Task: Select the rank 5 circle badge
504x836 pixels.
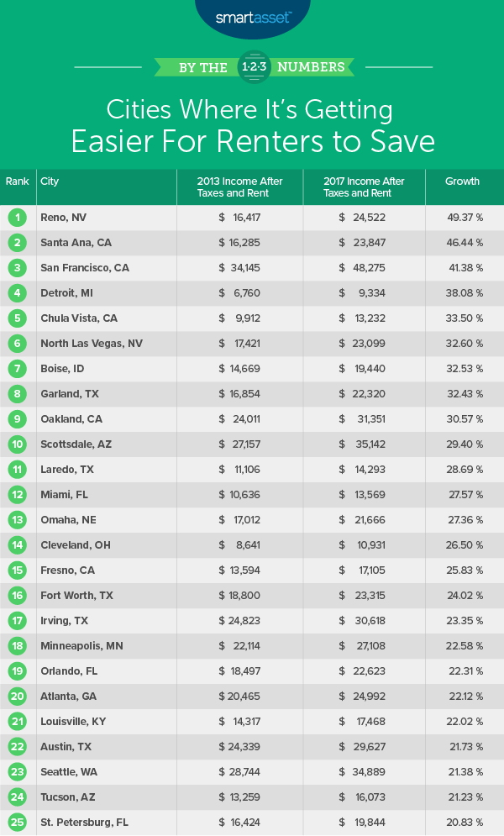Action: tap(18, 318)
